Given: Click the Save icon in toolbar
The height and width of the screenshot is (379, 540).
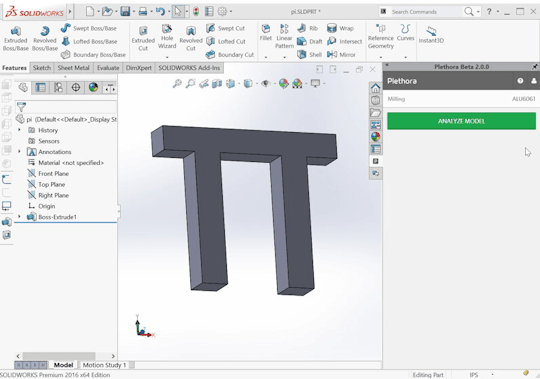Looking at the screenshot, I should pyautogui.click(x=125, y=11).
